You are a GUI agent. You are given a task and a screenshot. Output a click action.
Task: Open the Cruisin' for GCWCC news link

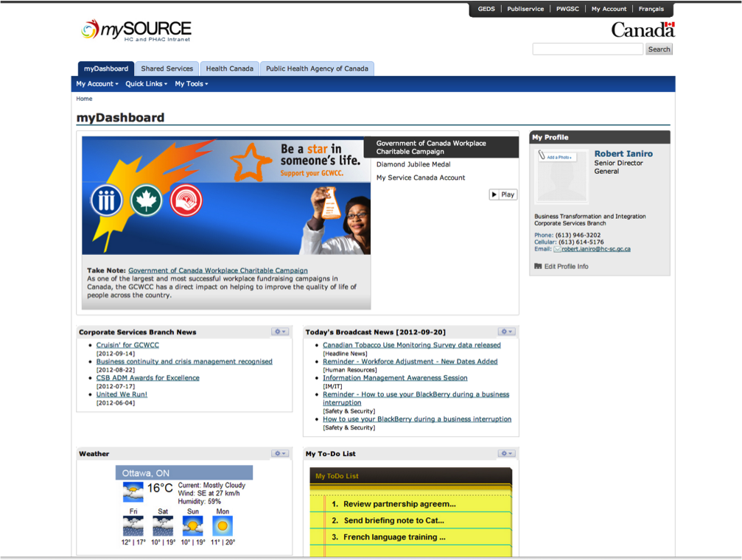127,345
